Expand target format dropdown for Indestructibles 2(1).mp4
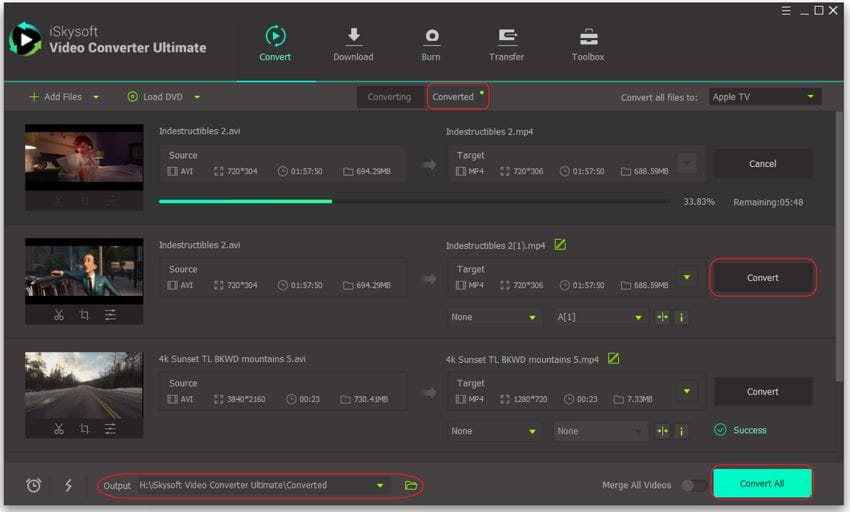Screen dimensions: 850x512 coord(687,277)
